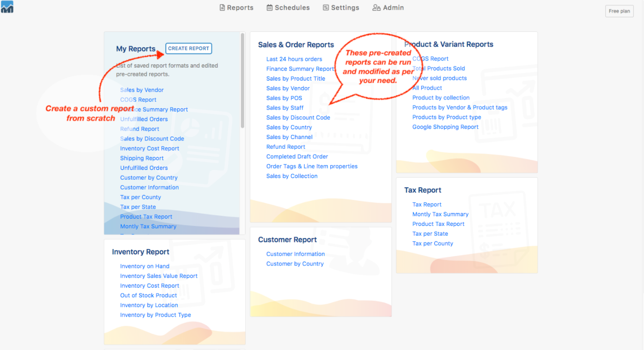Open the Sales by Country report
The width and height of the screenshot is (644, 350).
coord(289,127)
